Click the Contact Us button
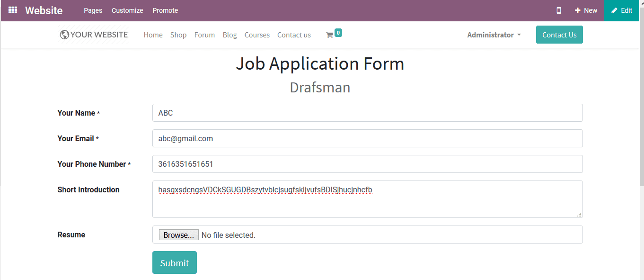This screenshot has width=644, height=280. 559,35
